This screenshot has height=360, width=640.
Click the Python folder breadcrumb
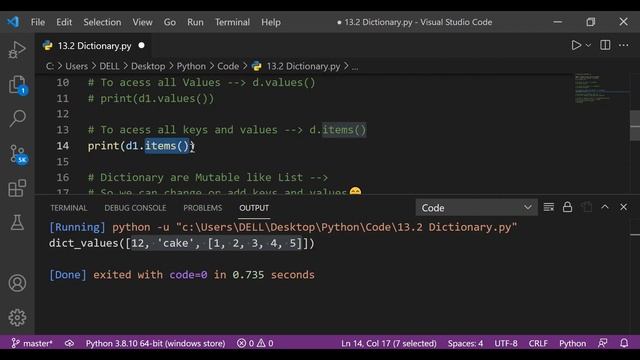[191, 66]
